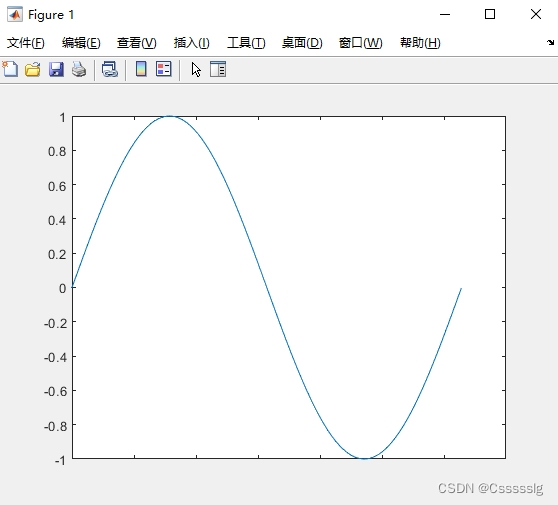This screenshot has width=558, height=505.
Task: Print the figure using printer icon
Action: point(79,69)
